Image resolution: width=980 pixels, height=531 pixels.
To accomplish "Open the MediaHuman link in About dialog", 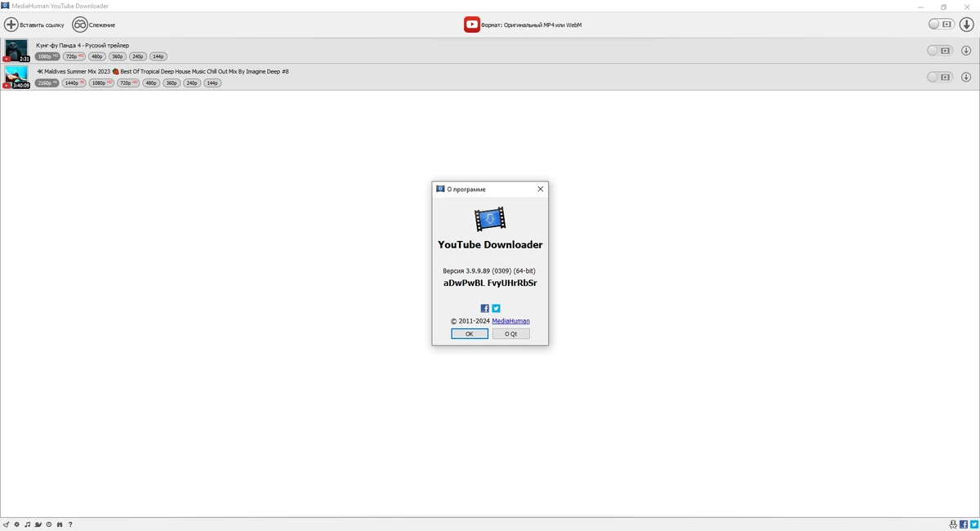I will point(510,321).
